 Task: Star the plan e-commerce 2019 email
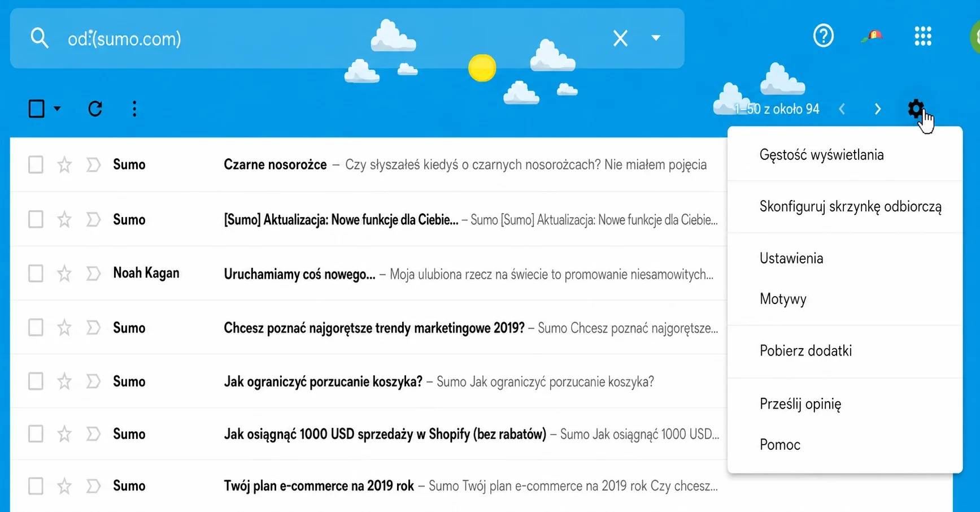[x=64, y=486]
